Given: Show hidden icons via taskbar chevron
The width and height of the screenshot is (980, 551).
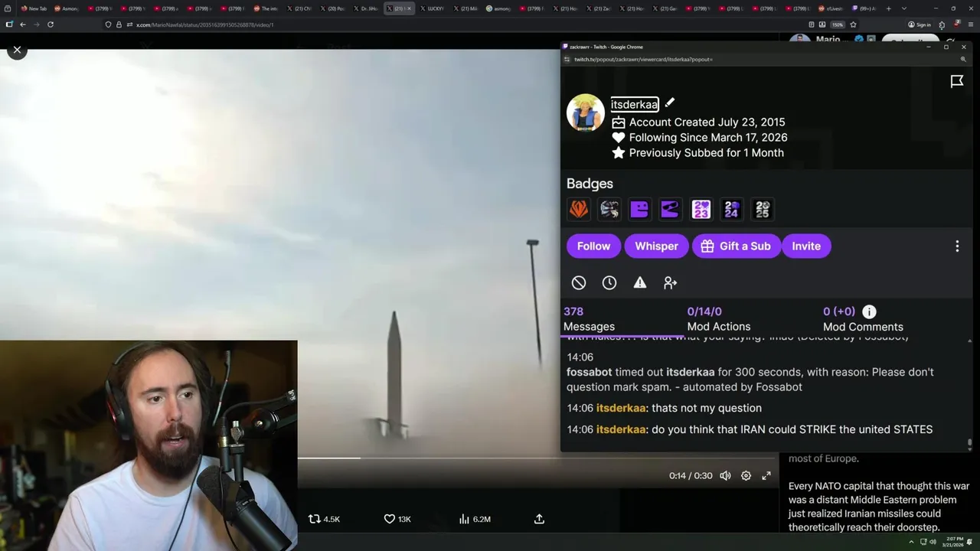Looking at the screenshot, I should [x=913, y=542].
